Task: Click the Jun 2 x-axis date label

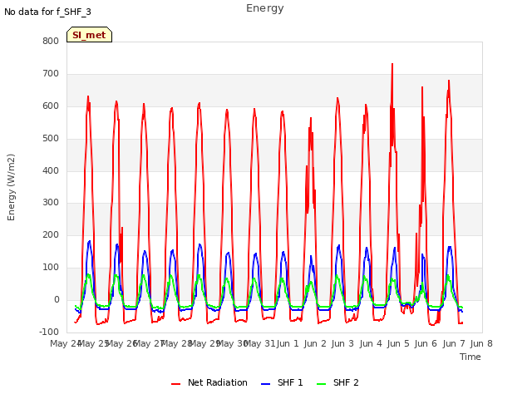Action: point(315,343)
